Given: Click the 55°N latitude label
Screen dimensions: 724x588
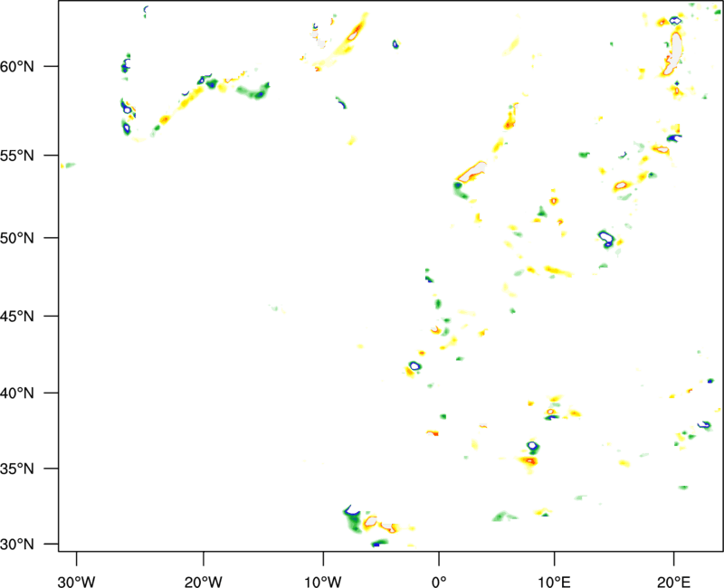Looking at the screenshot, I should [17, 156].
